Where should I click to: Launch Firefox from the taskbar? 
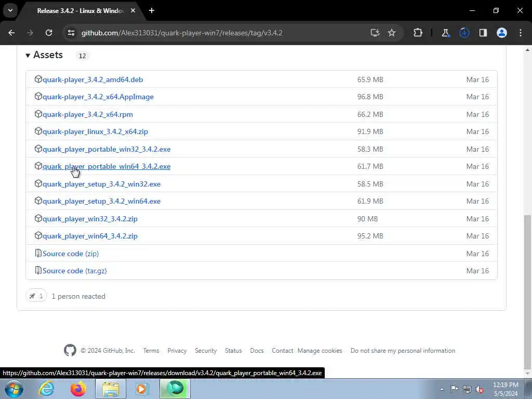pyautogui.click(x=78, y=389)
